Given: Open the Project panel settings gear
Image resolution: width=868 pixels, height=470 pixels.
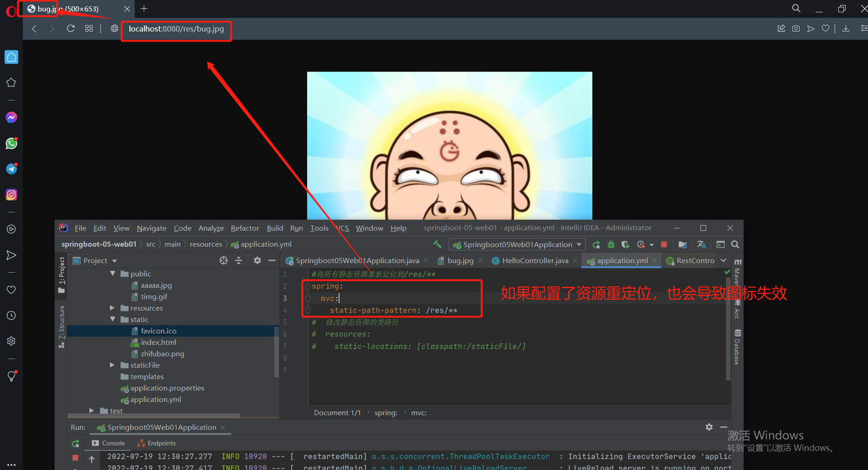Looking at the screenshot, I should (x=257, y=260).
